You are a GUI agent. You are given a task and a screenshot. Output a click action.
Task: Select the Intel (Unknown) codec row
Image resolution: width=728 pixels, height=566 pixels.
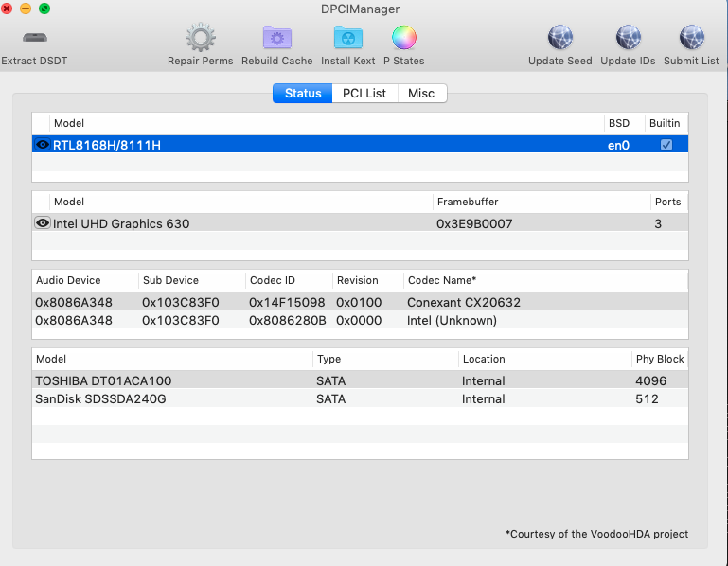coord(361,320)
